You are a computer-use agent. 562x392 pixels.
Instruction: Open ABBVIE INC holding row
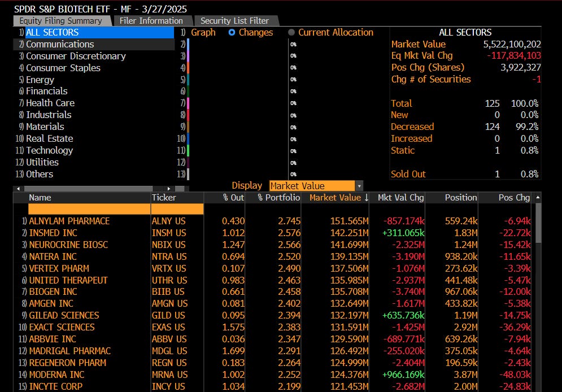272,339
